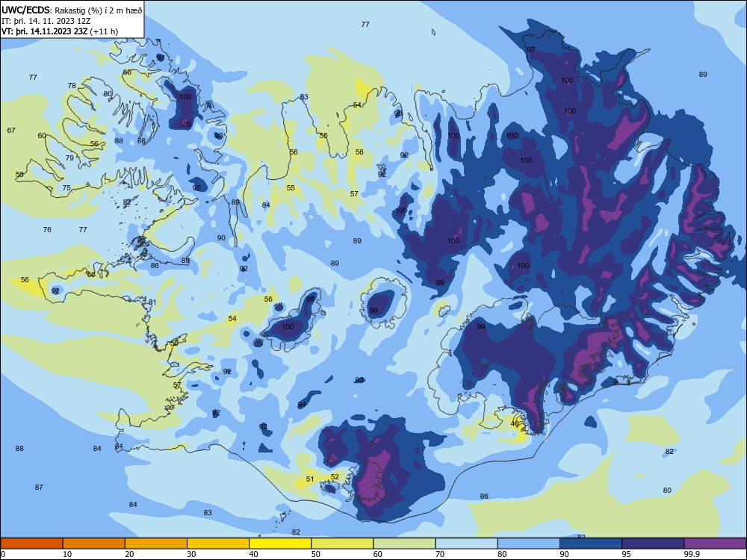Pick the light green 60–70 legend swatch

tap(404, 544)
